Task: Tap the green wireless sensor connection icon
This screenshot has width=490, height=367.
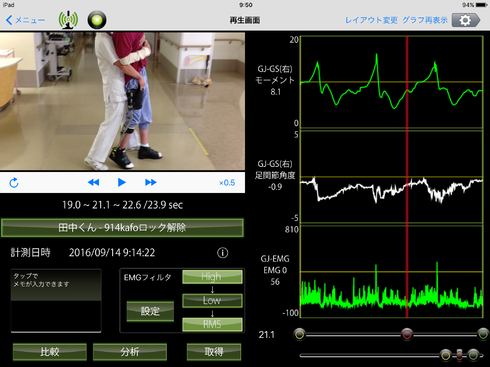Action: tap(68, 20)
